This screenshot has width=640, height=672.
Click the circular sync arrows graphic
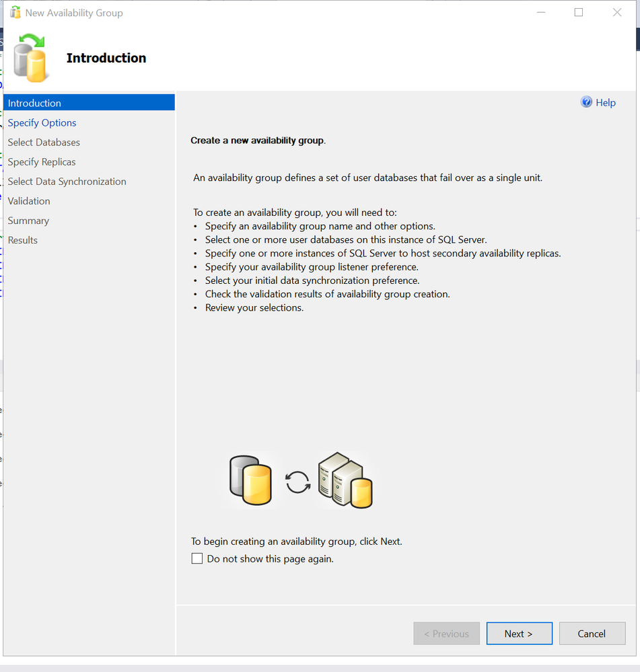pyautogui.click(x=298, y=482)
